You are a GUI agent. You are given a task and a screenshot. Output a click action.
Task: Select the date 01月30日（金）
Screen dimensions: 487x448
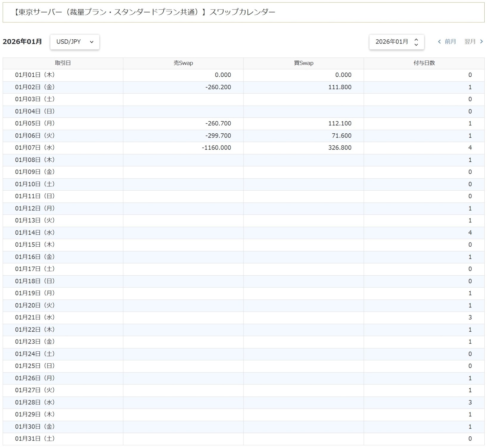pyautogui.click(x=35, y=427)
